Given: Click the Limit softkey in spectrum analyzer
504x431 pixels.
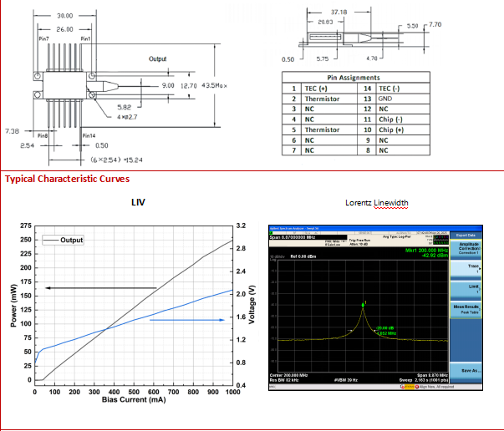Looking at the screenshot, I should [x=466, y=290].
